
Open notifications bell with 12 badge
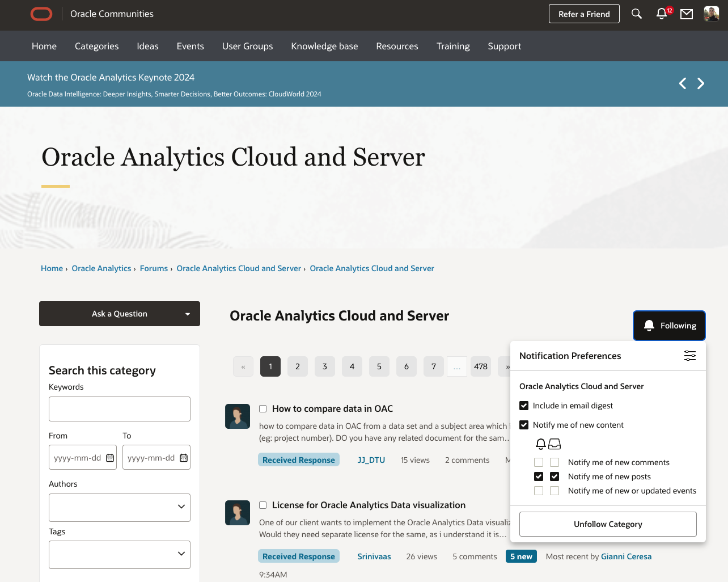[x=662, y=13]
